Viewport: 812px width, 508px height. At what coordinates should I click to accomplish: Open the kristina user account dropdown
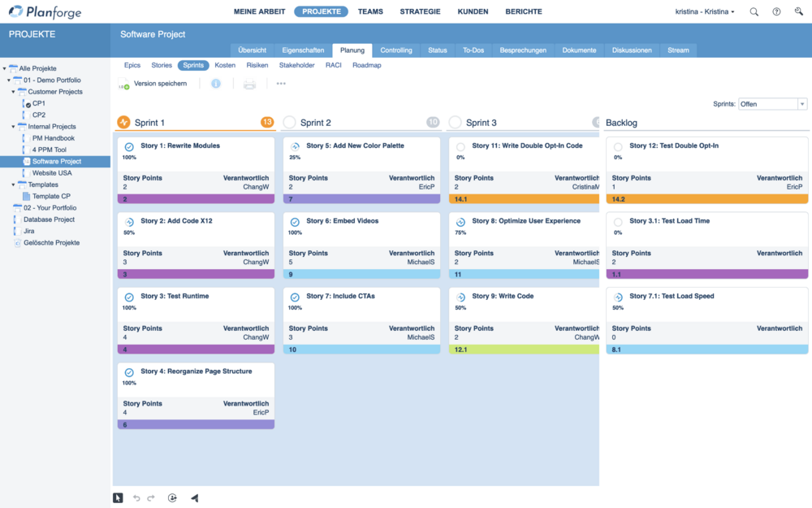click(x=704, y=12)
